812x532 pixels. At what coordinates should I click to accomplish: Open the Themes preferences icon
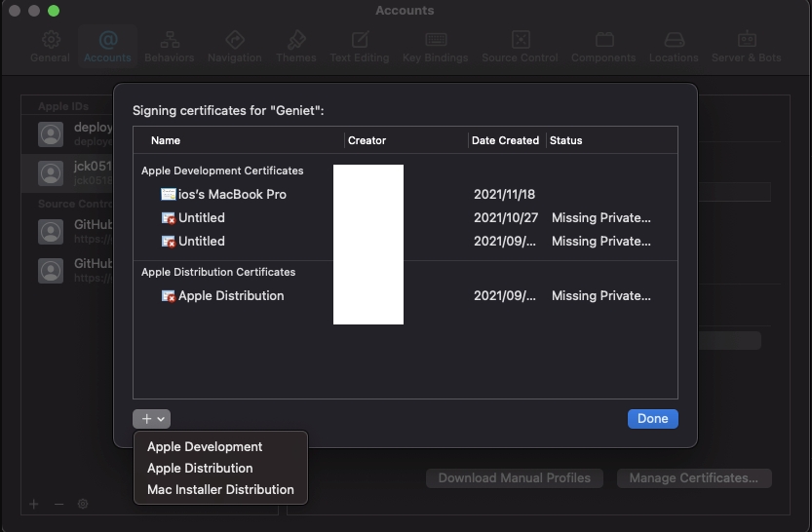pyautogui.click(x=295, y=46)
